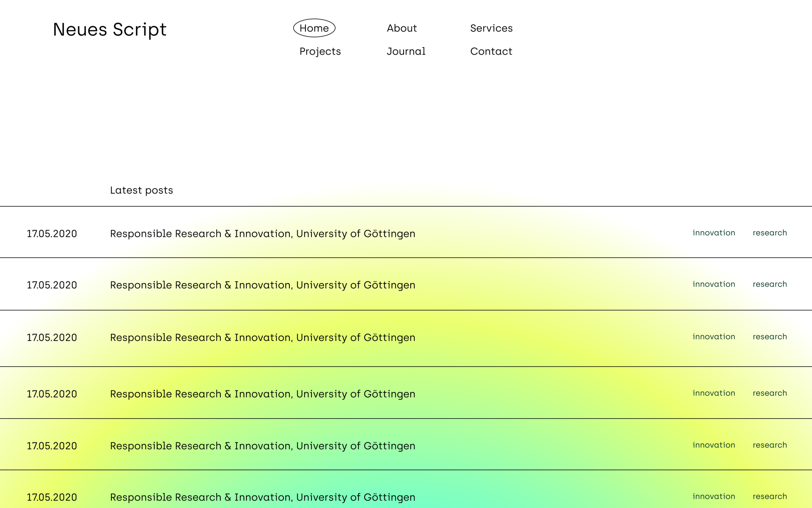Select the research tag on the third post
Image resolution: width=812 pixels, height=508 pixels.
(x=770, y=337)
